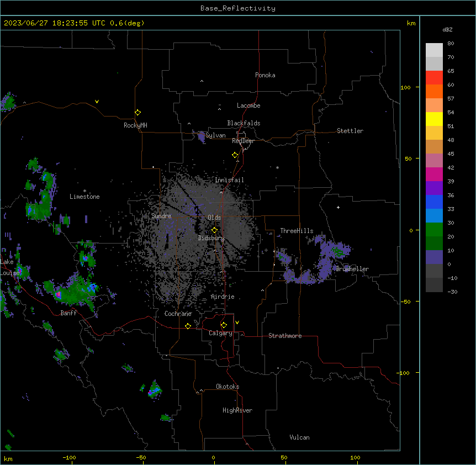Select the 20 dBZ green color swatch
This screenshot has width=476, height=465.
434,230
